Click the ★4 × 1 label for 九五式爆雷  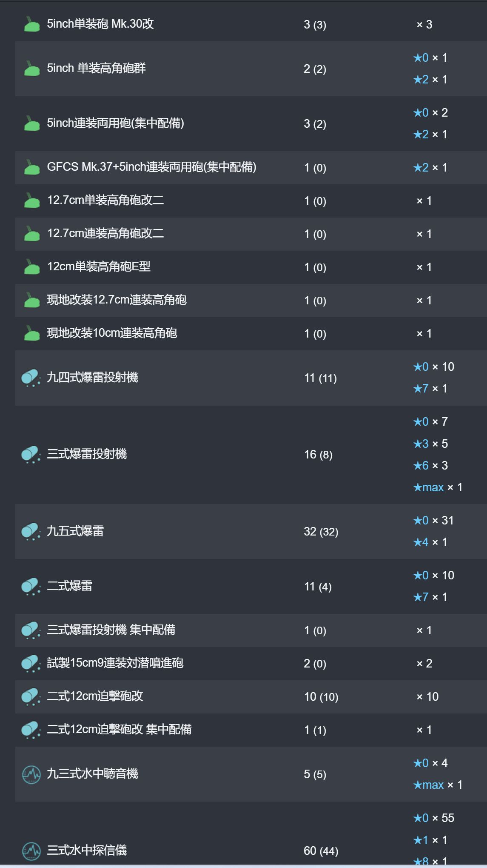(430, 542)
